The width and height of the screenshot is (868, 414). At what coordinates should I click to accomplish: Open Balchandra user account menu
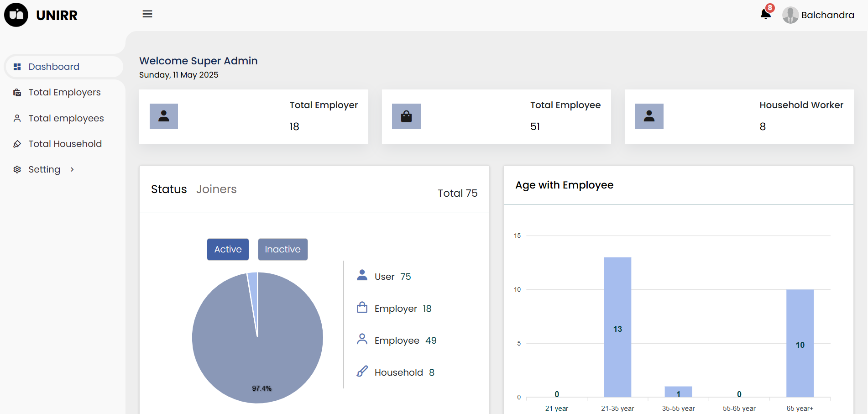[827, 15]
